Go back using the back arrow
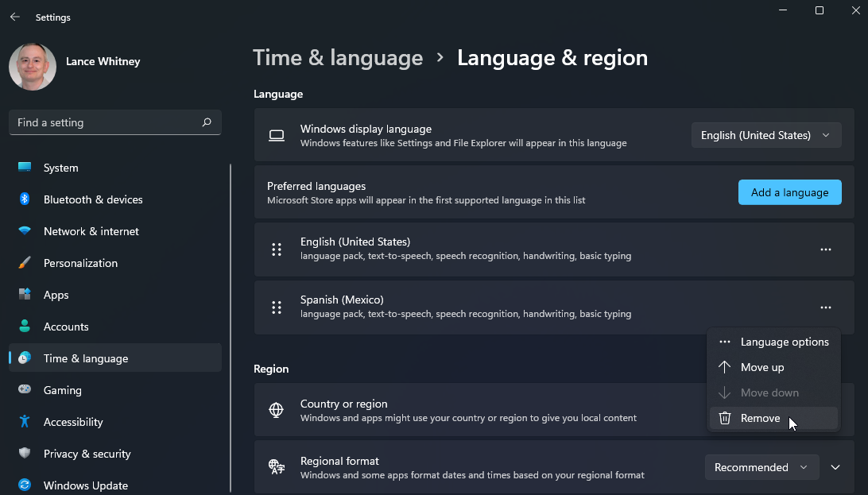This screenshot has height=495, width=868. (14, 16)
